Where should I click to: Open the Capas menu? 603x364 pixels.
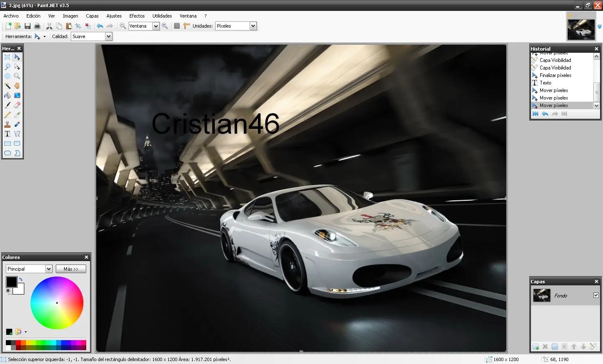point(92,16)
